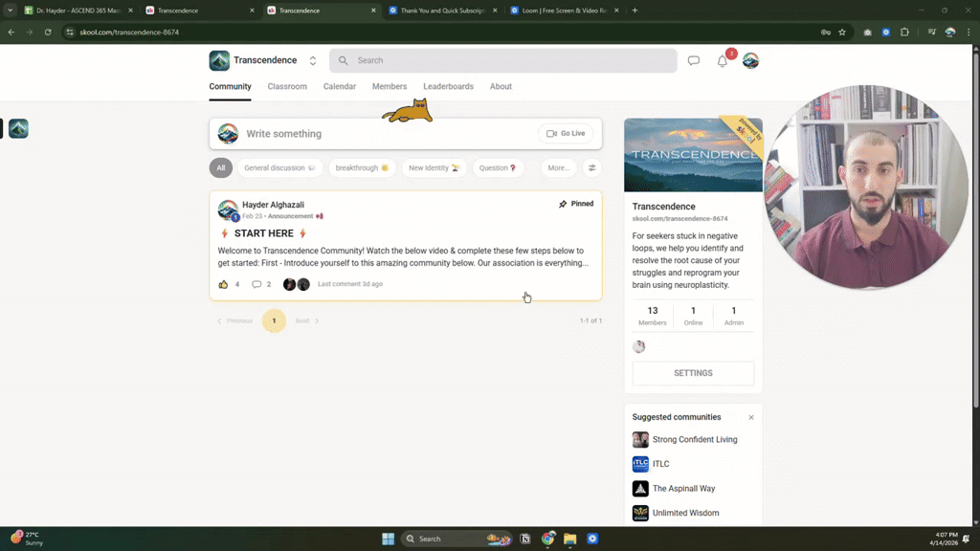The height and width of the screenshot is (551, 980).
Task: Reload the page in Chrome
Action: coord(48,32)
